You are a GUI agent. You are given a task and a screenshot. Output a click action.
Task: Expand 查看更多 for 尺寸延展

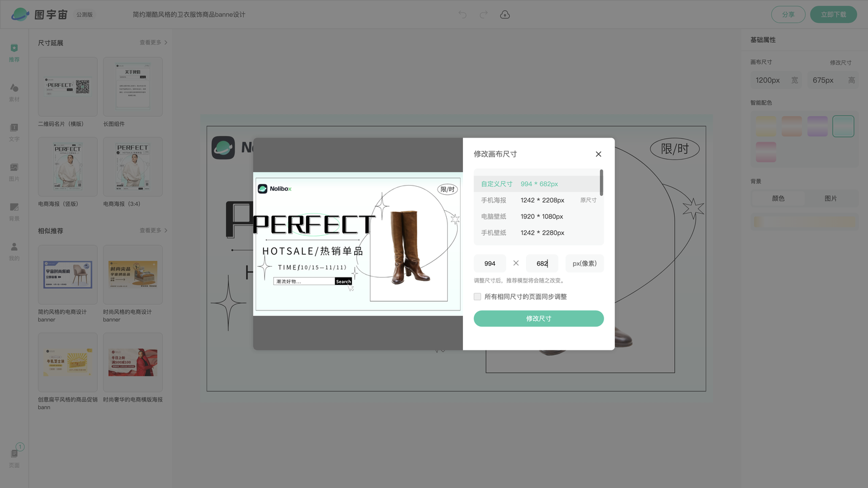click(x=153, y=43)
